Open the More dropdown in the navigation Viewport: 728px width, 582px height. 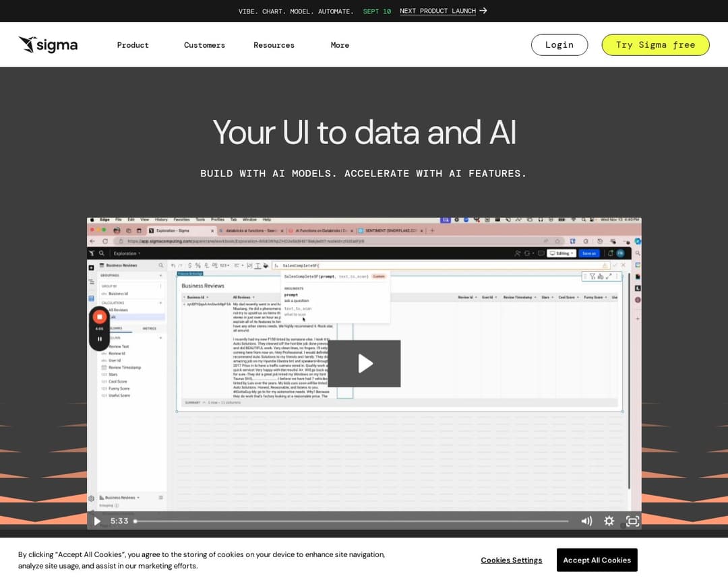(x=340, y=45)
